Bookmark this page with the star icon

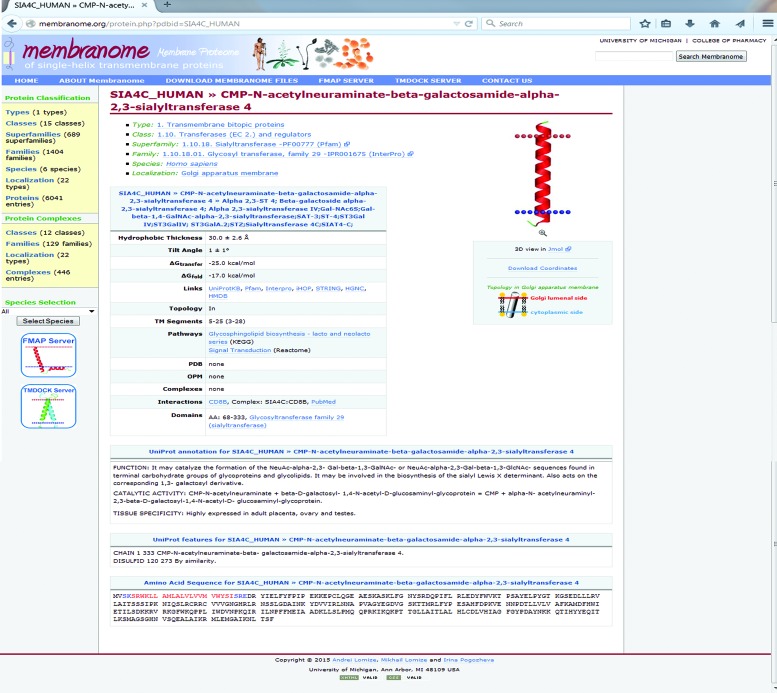click(x=645, y=23)
